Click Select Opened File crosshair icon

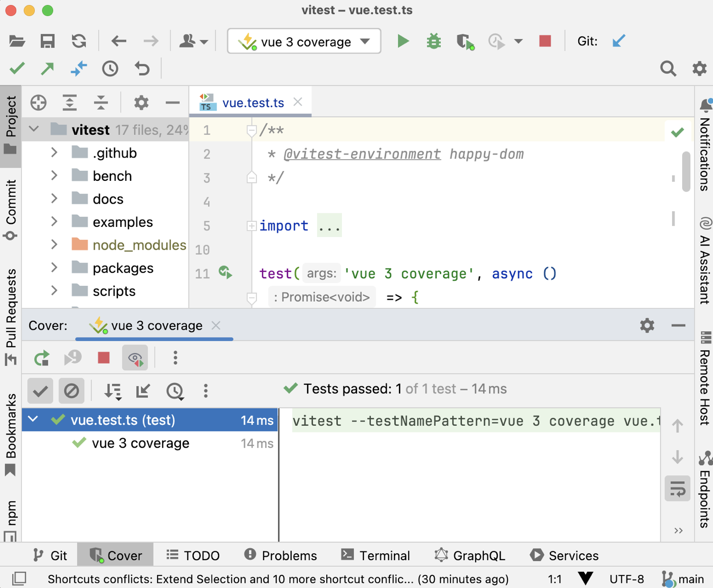(38, 103)
